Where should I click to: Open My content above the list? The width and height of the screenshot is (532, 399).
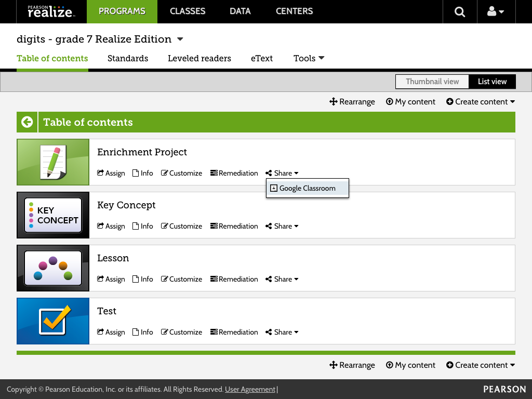[410, 102]
